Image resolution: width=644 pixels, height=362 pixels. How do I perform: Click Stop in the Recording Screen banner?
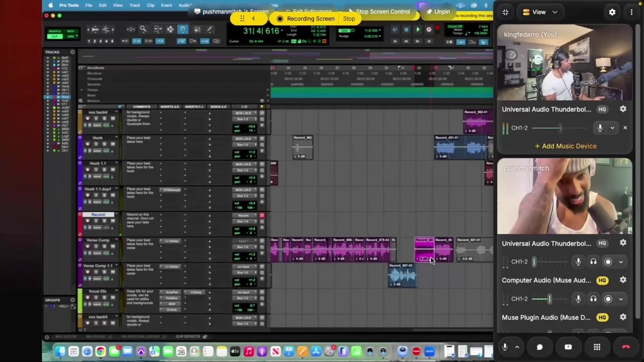point(349,19)
